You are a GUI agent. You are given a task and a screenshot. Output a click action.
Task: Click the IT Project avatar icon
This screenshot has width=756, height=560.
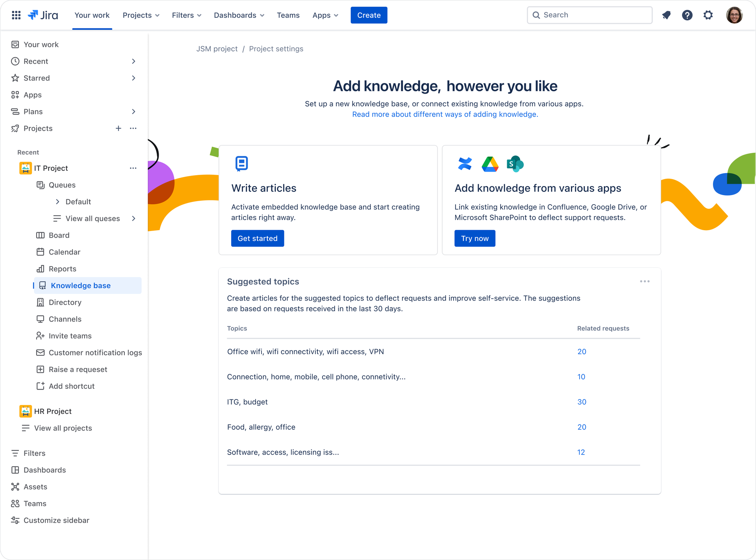pos(26,168)
